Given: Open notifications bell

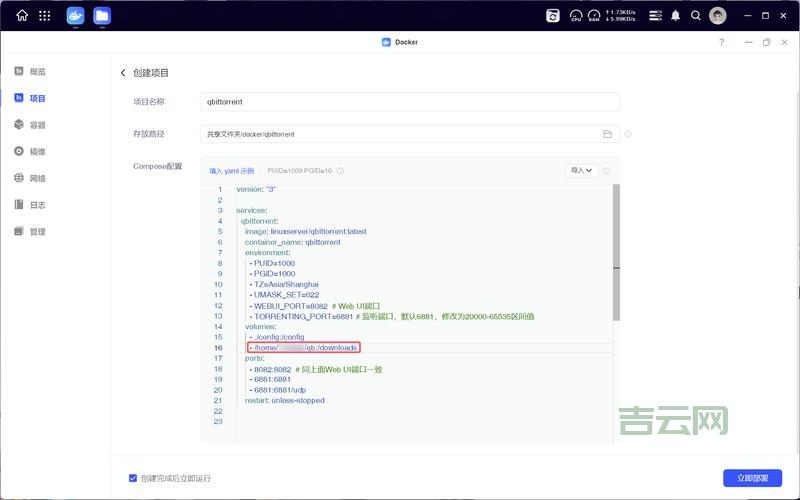Looking at the screenshot, I should point(675,15).
